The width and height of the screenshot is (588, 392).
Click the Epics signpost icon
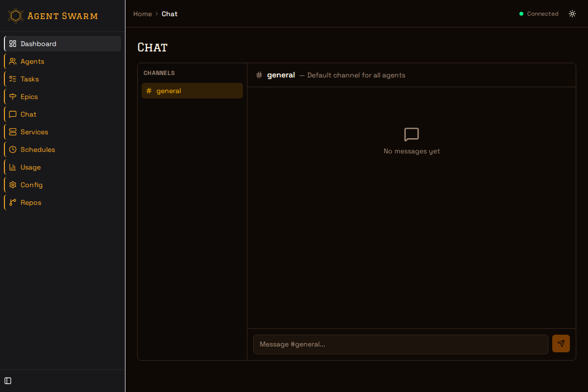click(x=13, y=97)
